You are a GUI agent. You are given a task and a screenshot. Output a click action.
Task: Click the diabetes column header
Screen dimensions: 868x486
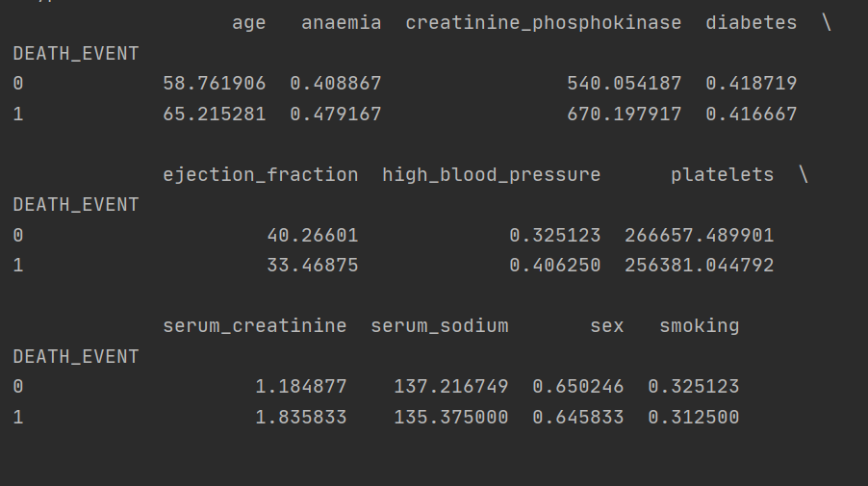pos(752,23)
